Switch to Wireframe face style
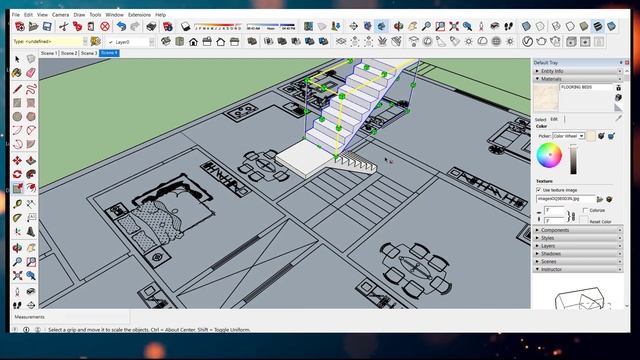This screenshot has width=640, height=360. 556,27
